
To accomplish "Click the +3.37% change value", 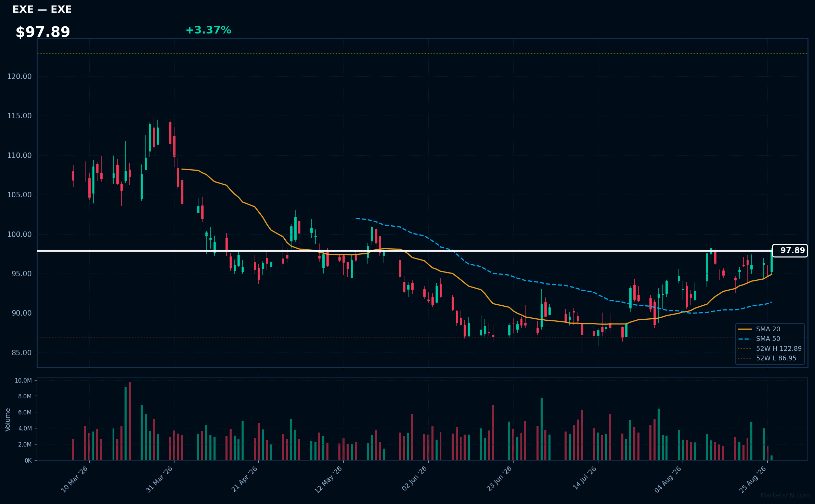I will coord(208,30).
